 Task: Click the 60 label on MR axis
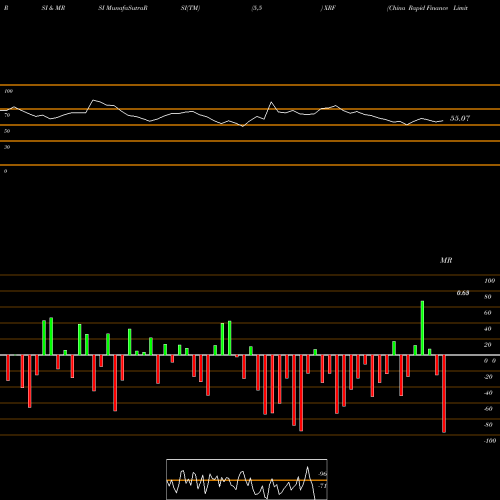pos(488,313)
